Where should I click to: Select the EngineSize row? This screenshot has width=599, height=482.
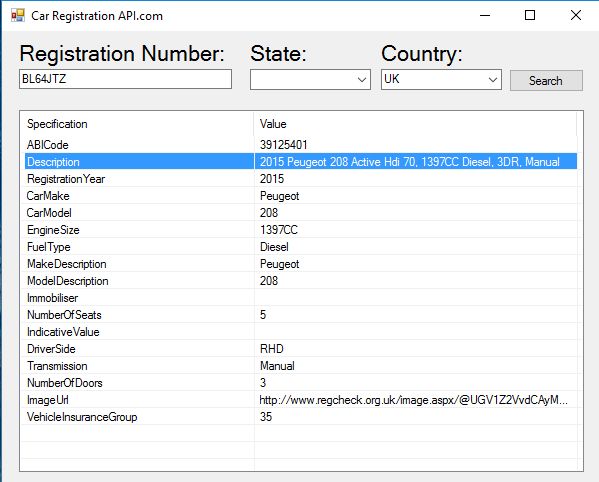click(301, 230)
